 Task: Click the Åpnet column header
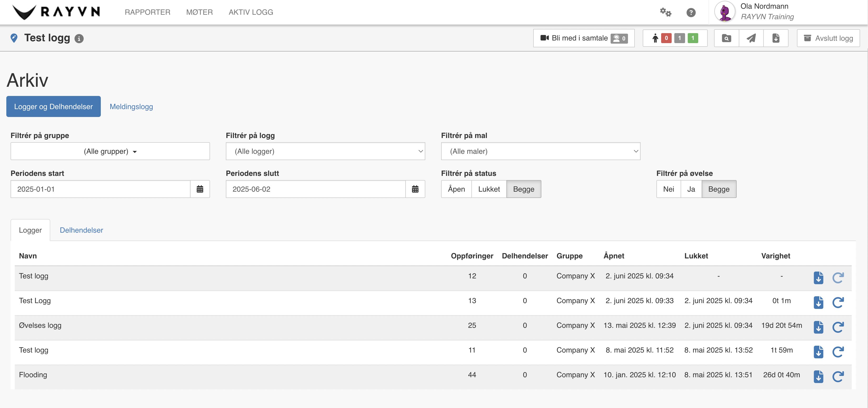[x=613, y=256]
